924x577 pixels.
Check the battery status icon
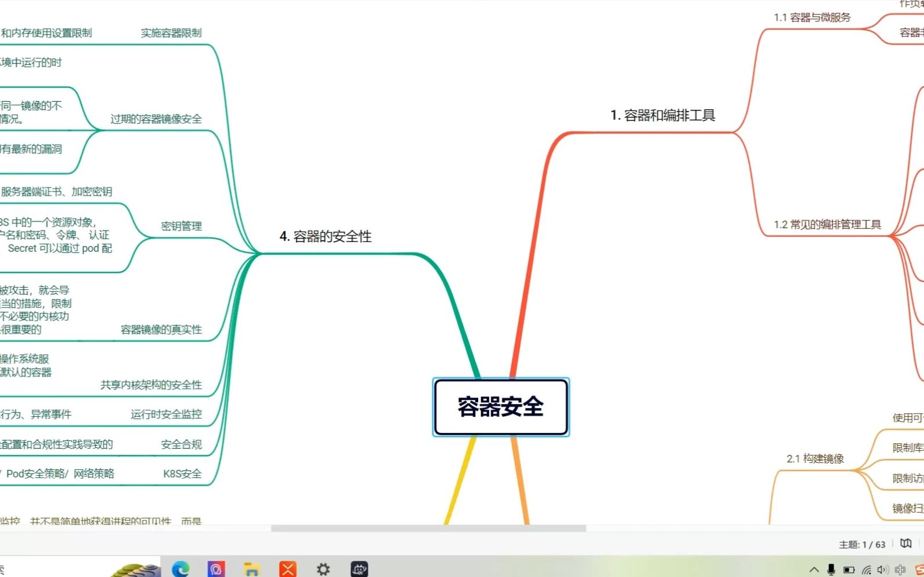(849, 570)
